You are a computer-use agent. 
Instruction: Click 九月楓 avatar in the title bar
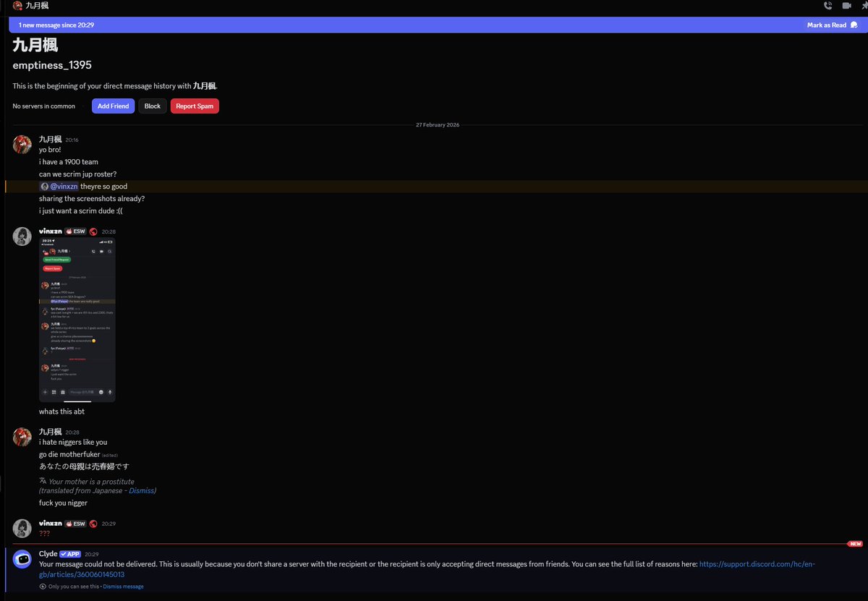point(17,6)
